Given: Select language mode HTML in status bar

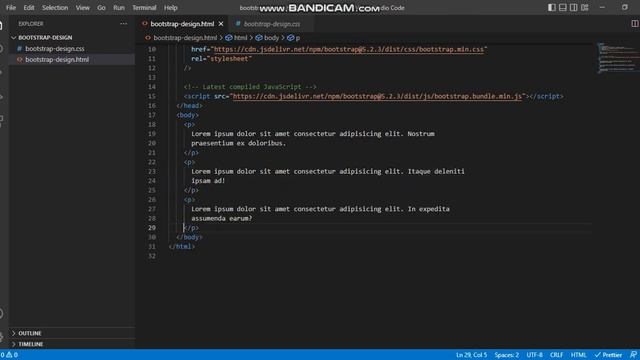Looking at the screenshot, I should coord(578,355).
